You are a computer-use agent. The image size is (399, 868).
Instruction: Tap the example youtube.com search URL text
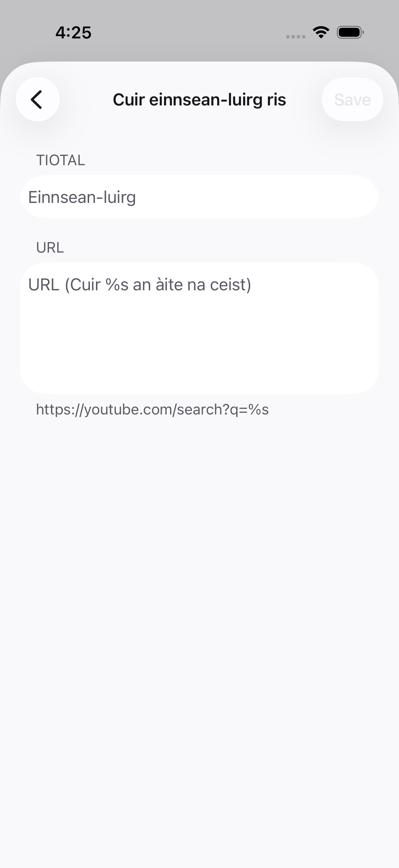pyautogui.click(x=152, y=410)
